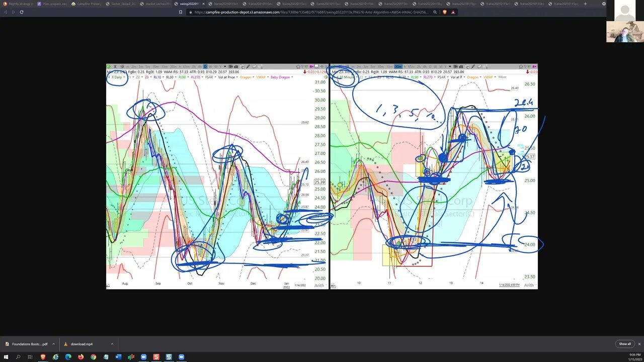
Task: Open the 'Plan, prepare, exe' tab
Action: [x=53, y=4]
